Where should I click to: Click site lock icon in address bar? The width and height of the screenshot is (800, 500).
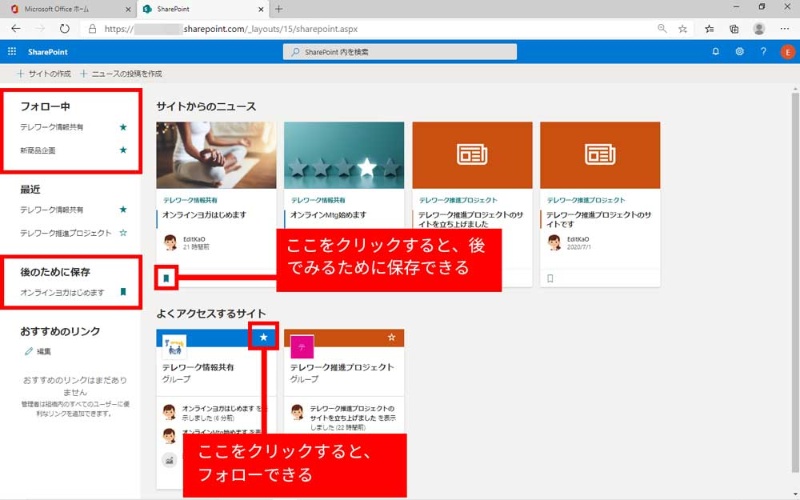click(x=92, y=29)
